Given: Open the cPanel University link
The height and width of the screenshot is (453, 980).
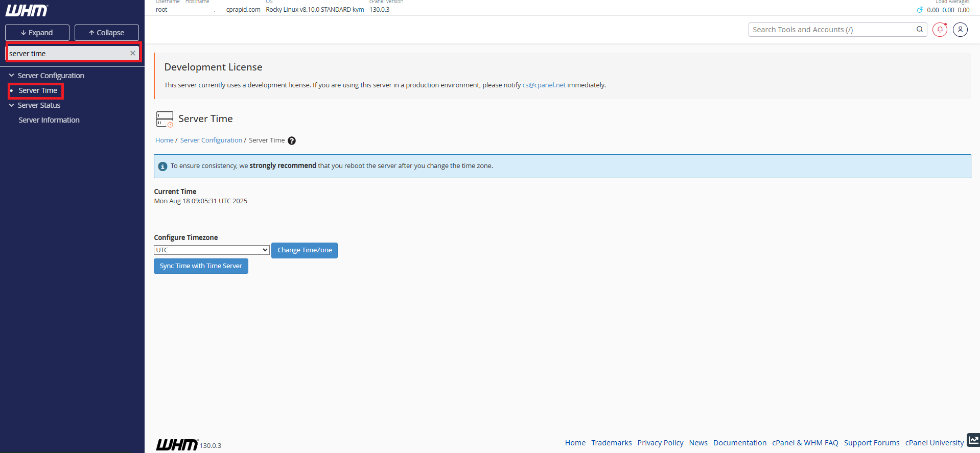Looking at the screenshot, I should (x=935, y=443).
